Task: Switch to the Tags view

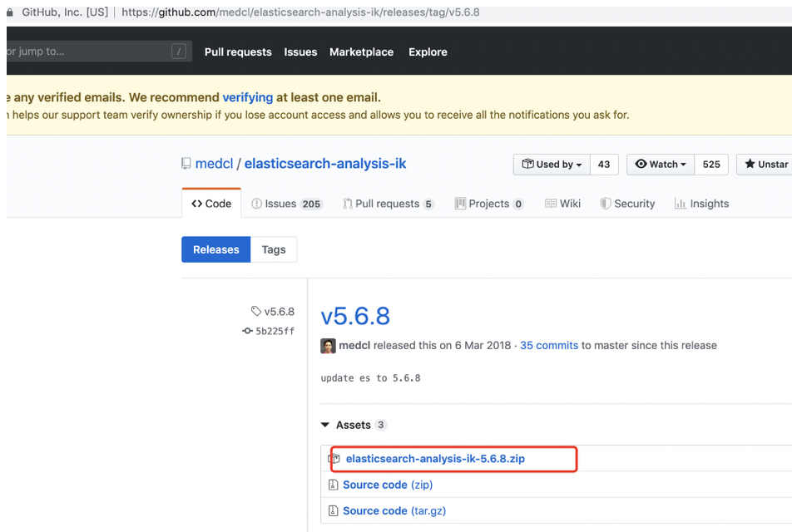Action: [x=274, y=249]
